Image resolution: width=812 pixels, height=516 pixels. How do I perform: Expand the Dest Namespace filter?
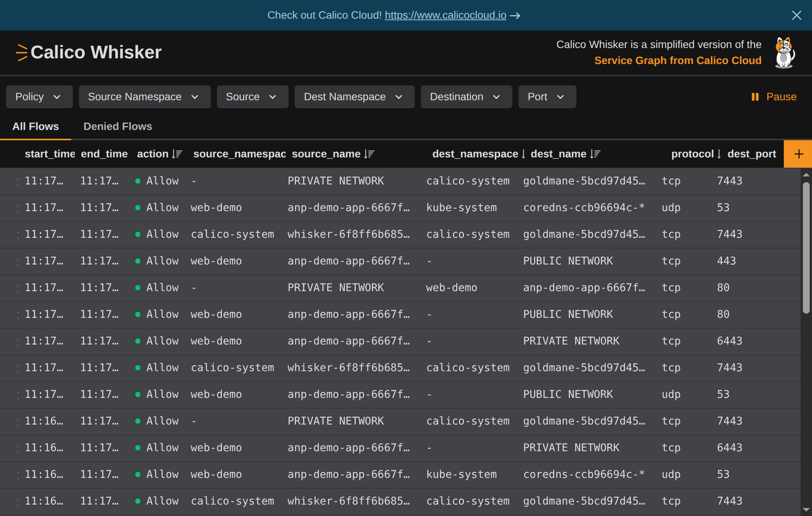tap(355, 97)
